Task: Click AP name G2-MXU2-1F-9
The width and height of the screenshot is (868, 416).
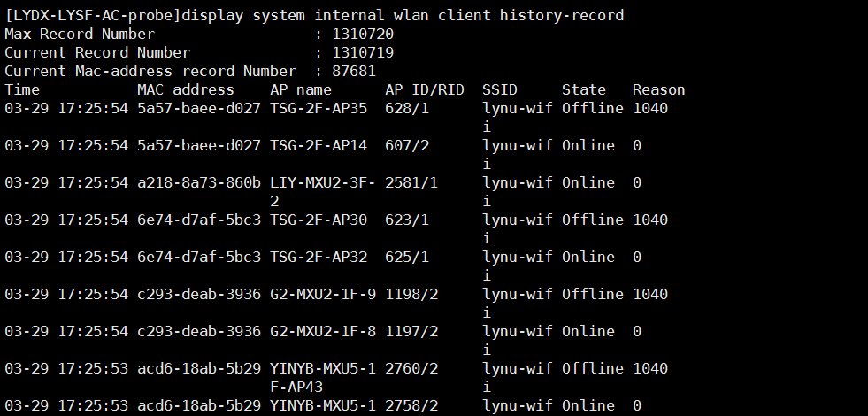Action: click(323, 294)
